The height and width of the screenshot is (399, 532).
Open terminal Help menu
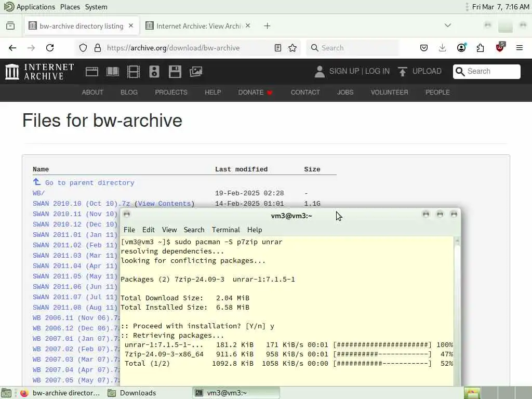255,230
